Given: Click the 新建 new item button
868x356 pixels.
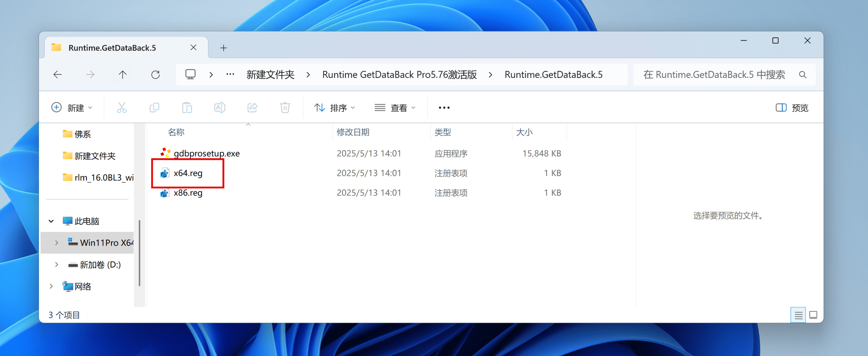Looking at the screenshot, I should click(x=72, y=108).
